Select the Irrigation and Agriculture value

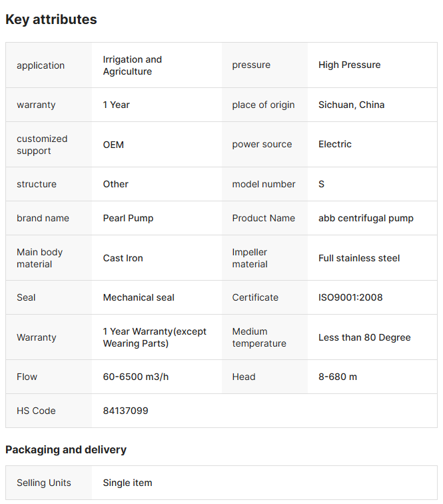click(x=132, y=65)
